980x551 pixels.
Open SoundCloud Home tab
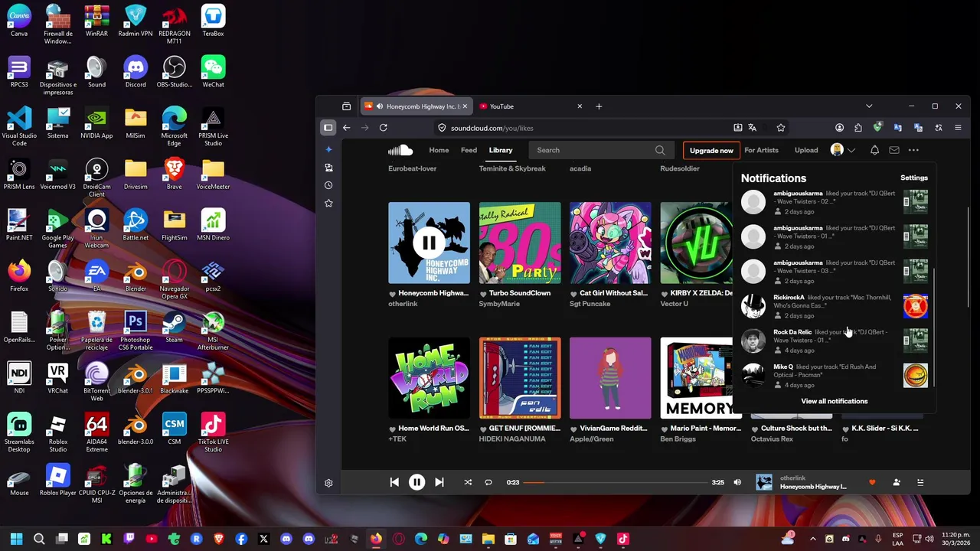tap(439, 150)
